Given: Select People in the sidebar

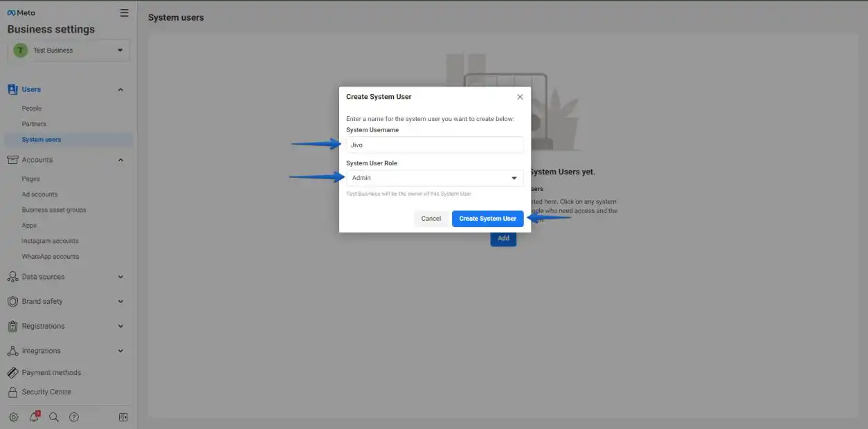Looking at the screenshot, I should tap(32, 109).
